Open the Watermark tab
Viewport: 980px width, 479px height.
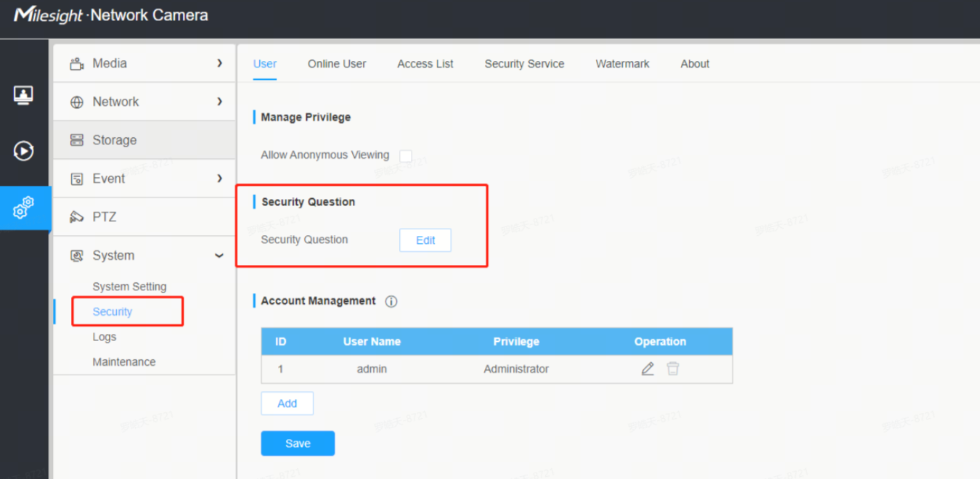[622, 64]
